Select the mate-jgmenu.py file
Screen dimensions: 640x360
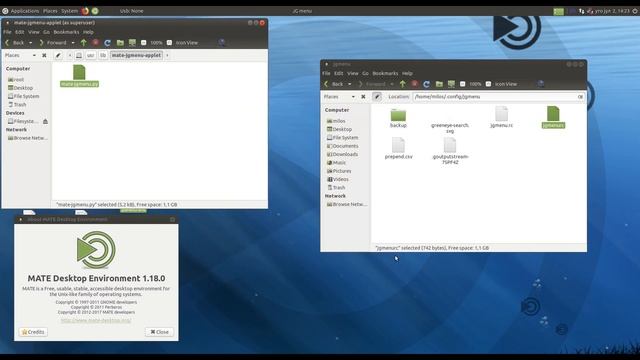coord(79,76)
